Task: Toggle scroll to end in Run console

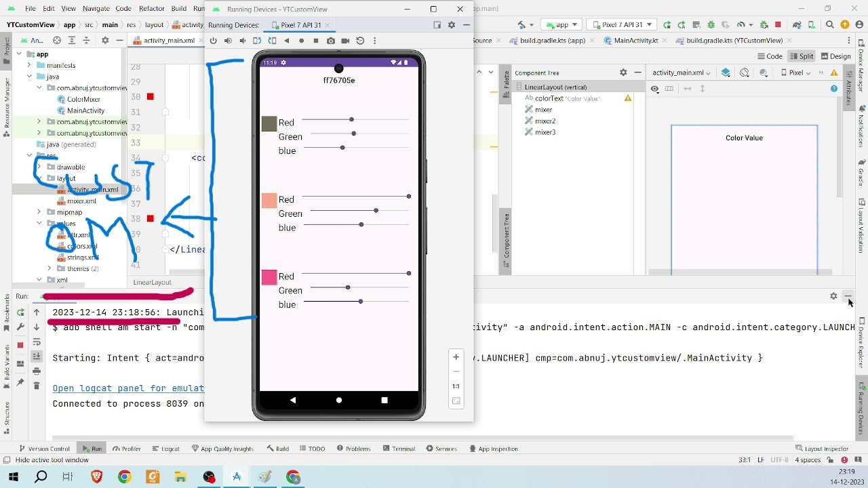Action: [x=37, y=357]
